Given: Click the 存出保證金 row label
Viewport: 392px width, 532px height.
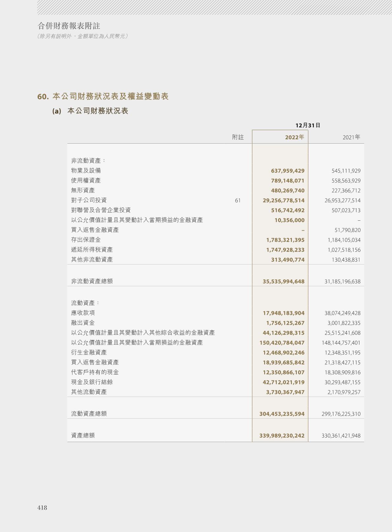Looking at the screenshot, I should (86, 240).
